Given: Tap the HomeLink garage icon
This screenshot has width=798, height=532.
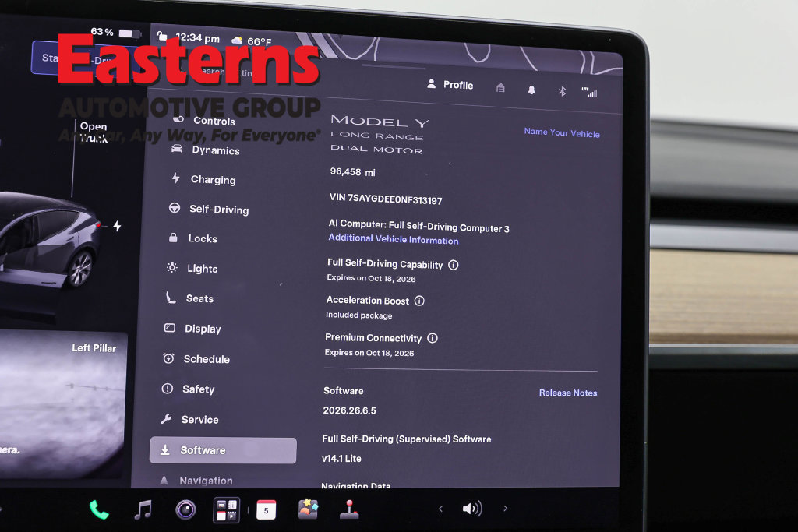Looking at the screenshot, I should pyautogui.click(x=500, y=88).
